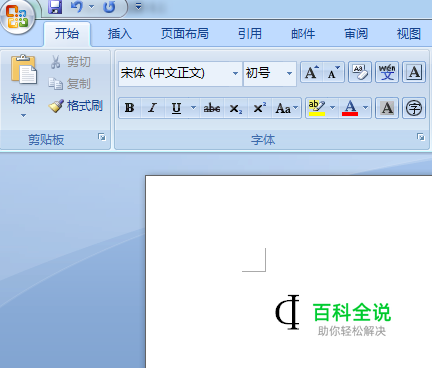Open underline style dropdown arrow

(x=193, y=108)
